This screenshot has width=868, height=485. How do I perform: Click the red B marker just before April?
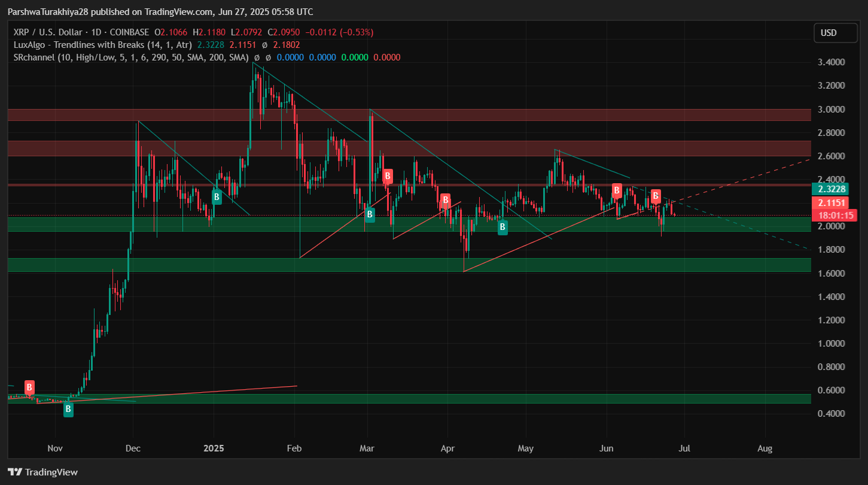point(445,199)
